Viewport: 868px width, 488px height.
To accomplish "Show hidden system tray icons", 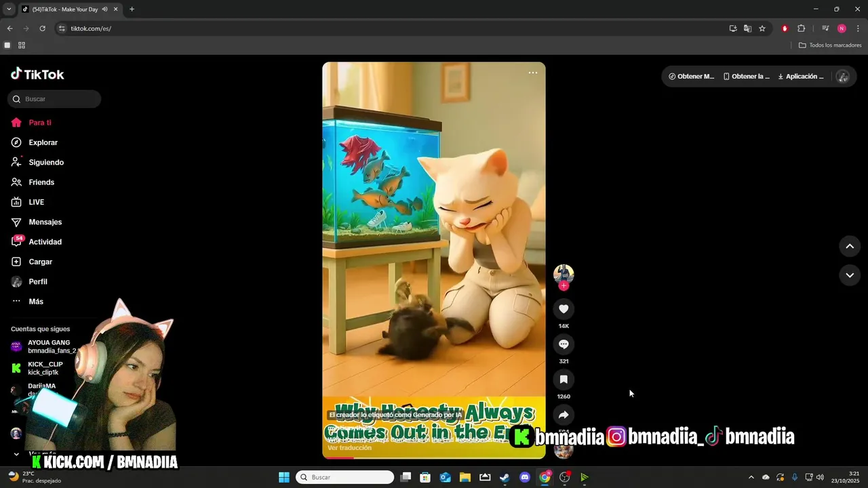I will click(751, 477).
